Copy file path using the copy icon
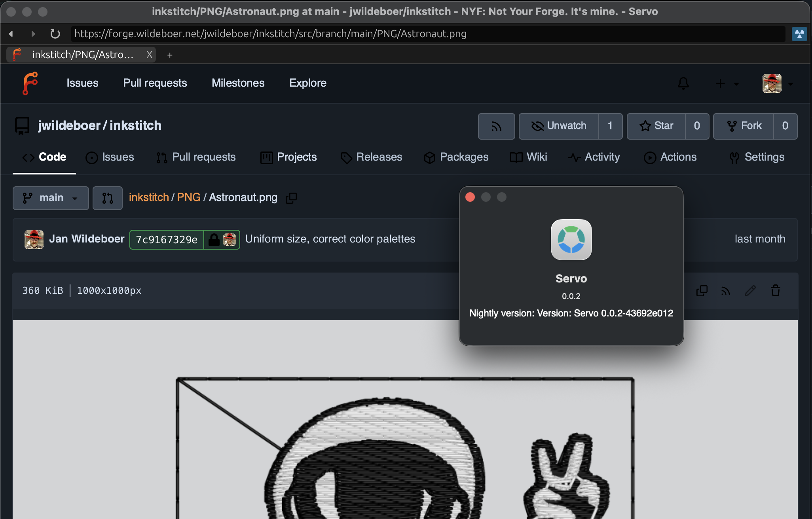Image resolution: width=812 pixels, height=519 pixels. [x=291, y=198]
